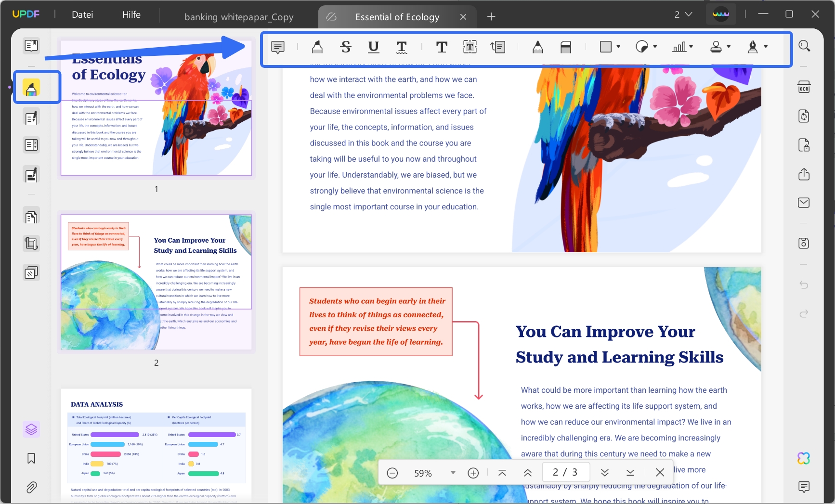Viewport: 835px width, 504px height.
Task: Expand the stamp tool options
Action: point(729,47)
